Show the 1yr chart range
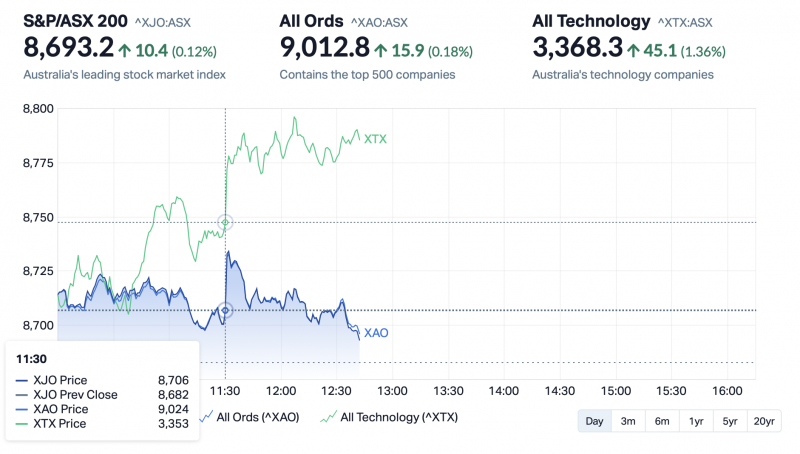Image resolution: width=800 pixels, height=454 pixels. click(696, 421)
